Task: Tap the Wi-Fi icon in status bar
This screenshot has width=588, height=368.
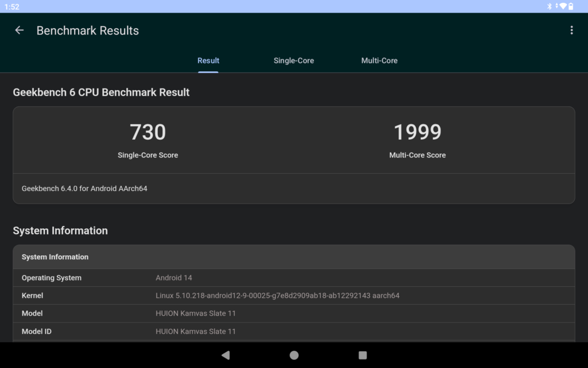Action: pyautogui.click(x=563, y=6)
